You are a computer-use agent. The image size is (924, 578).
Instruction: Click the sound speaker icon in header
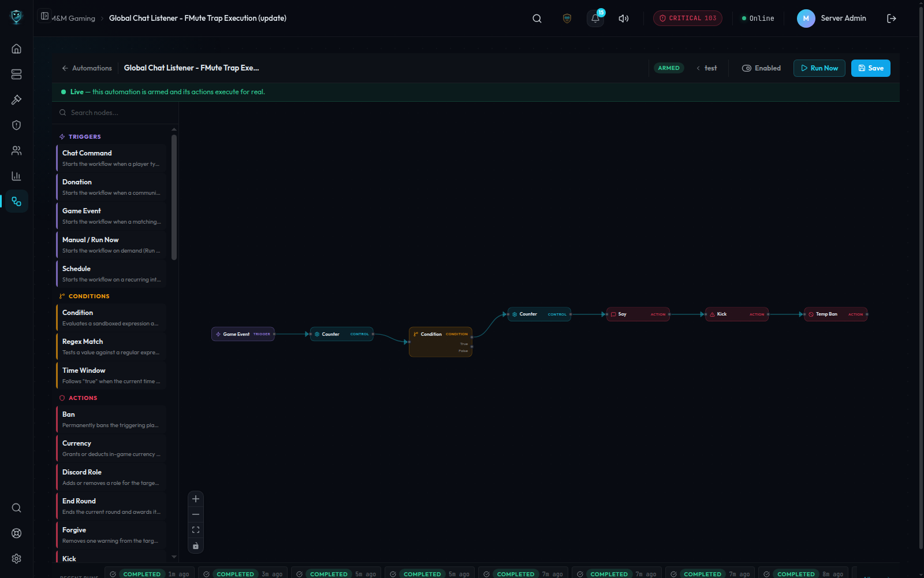(624, 18)
